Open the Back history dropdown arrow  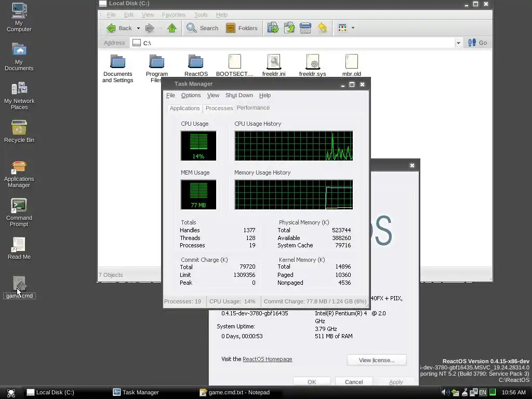point(138,28)
